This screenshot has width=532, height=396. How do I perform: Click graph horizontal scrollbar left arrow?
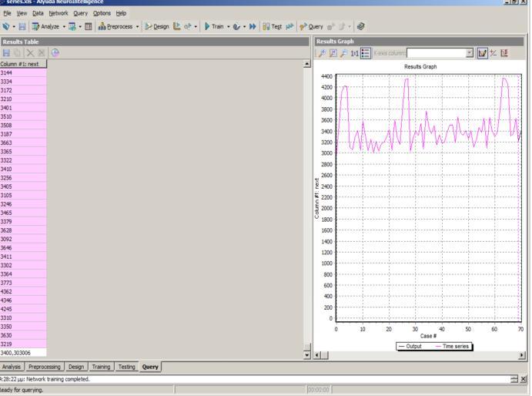[317, 355]
